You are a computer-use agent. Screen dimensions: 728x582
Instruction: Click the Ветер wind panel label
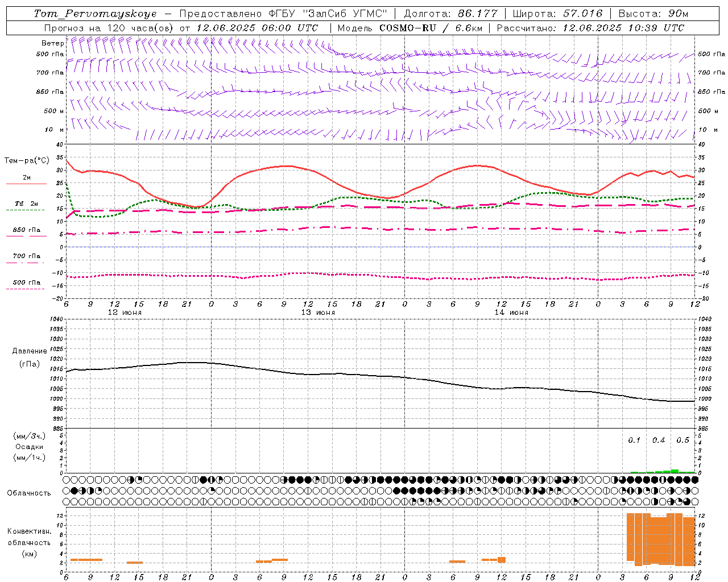[x=52, y=43]
